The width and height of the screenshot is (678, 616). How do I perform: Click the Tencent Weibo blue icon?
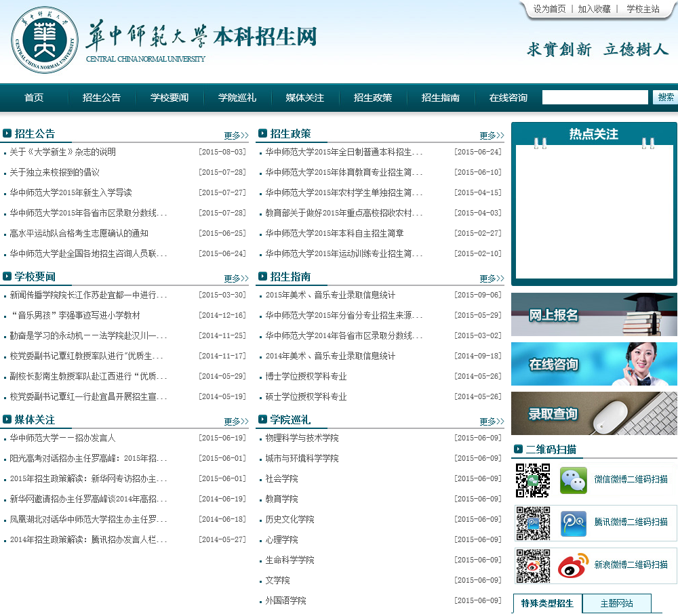click(574, 523)
